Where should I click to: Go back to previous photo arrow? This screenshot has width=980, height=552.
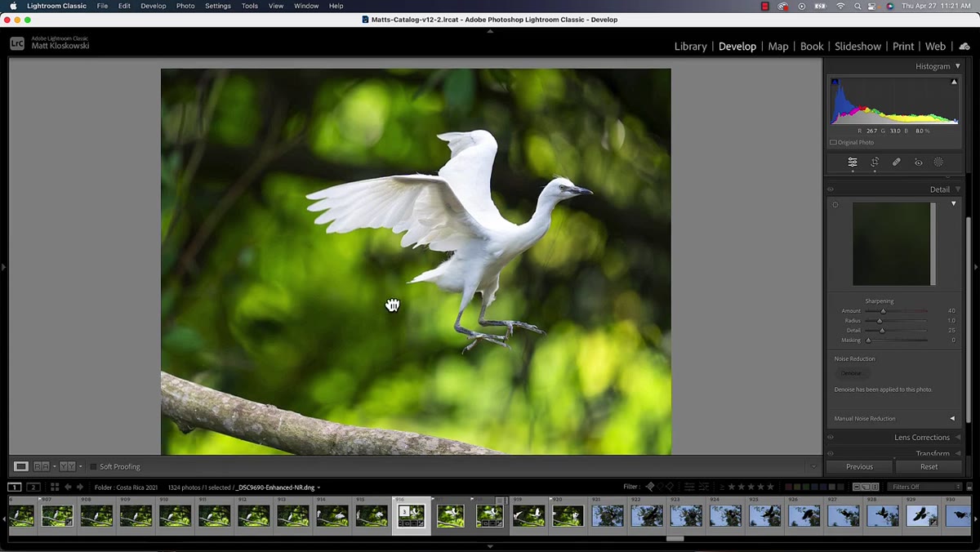(68, 487)
